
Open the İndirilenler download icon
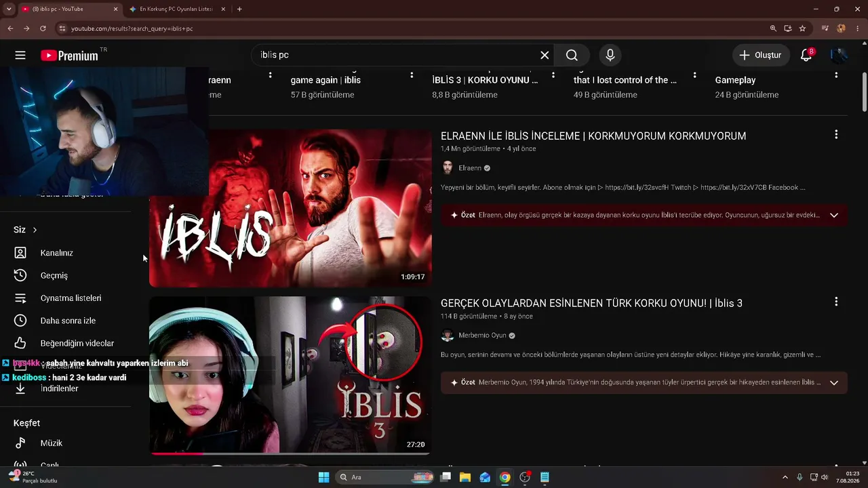tap(20, 388)
